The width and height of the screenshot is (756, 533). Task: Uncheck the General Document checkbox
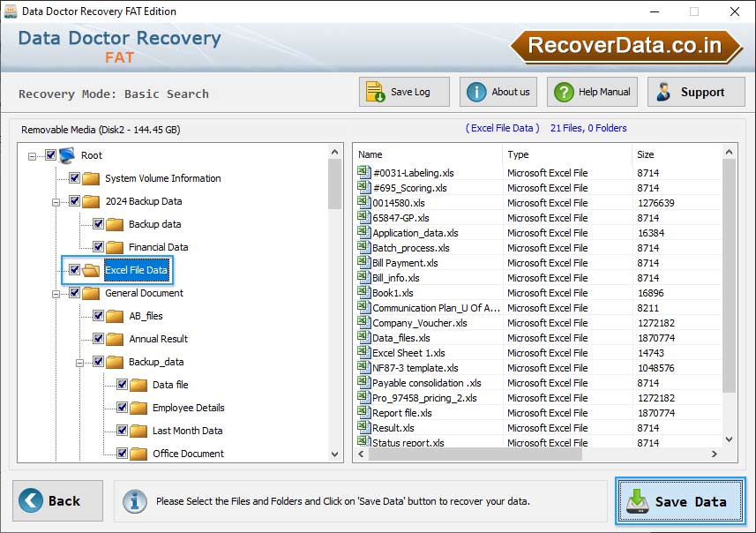point(74,292)
